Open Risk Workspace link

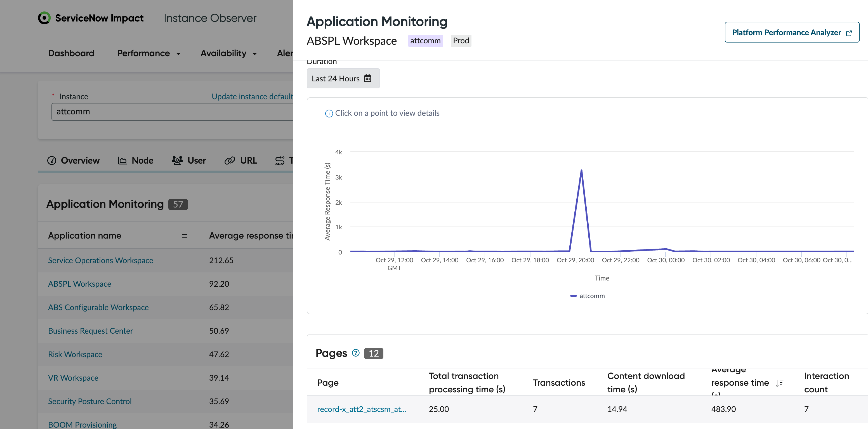(75, 355)
